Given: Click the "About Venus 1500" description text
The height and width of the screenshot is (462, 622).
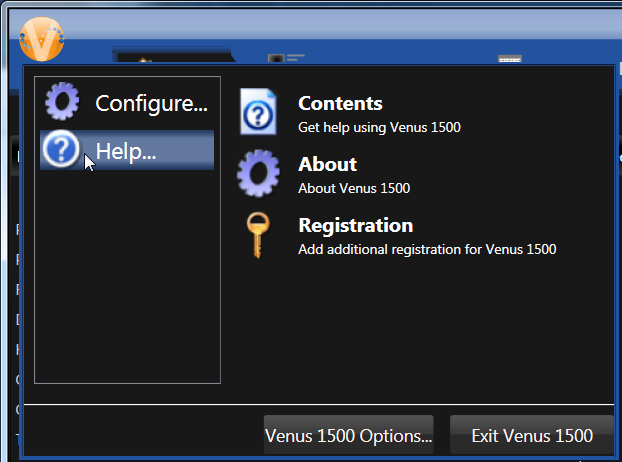Looking at the screenshot, I should point(353,189).
